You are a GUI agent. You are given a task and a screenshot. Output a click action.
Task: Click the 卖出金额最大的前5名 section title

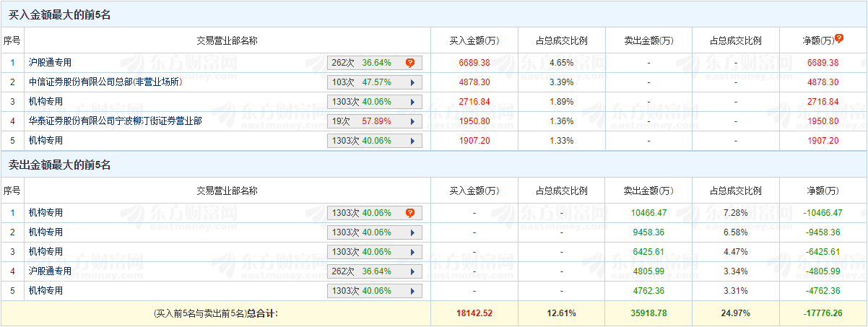pos(59,165)
